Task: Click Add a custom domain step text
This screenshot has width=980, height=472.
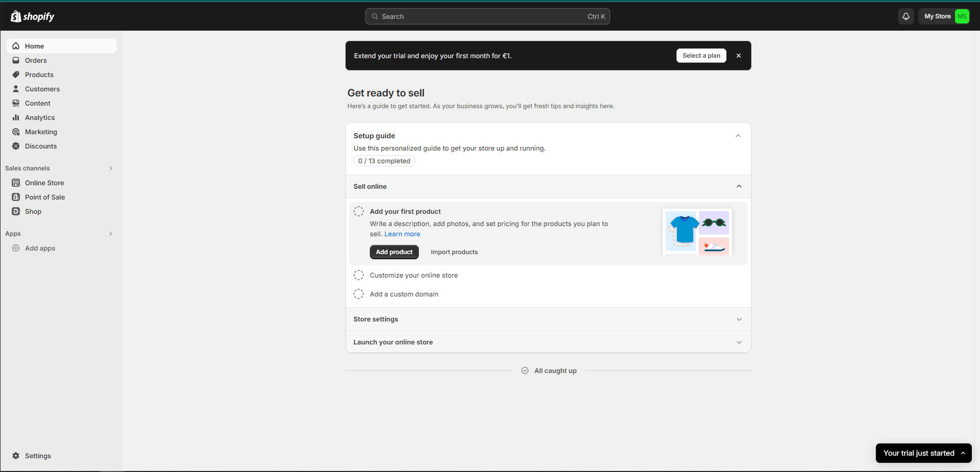Action: click(x=404, y=294)
